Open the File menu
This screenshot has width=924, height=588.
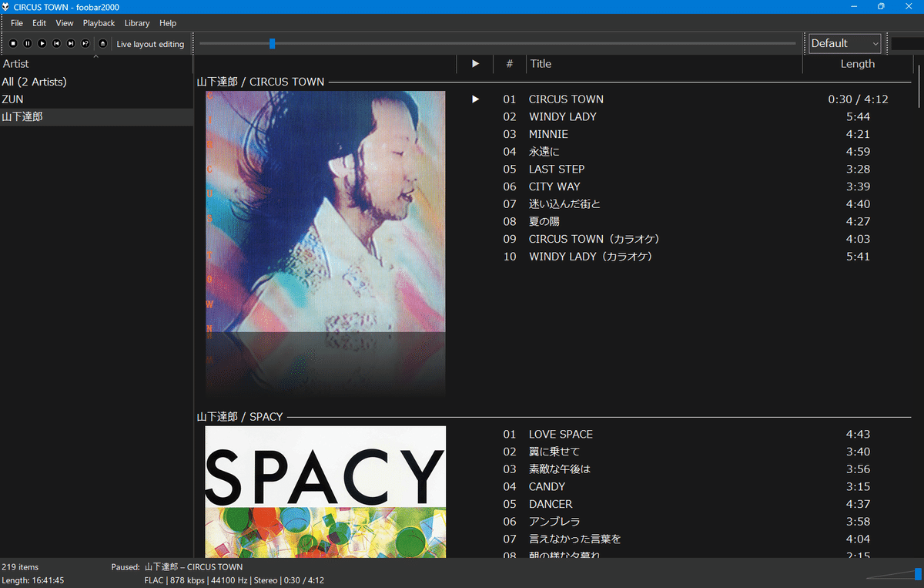coord(17,23)
